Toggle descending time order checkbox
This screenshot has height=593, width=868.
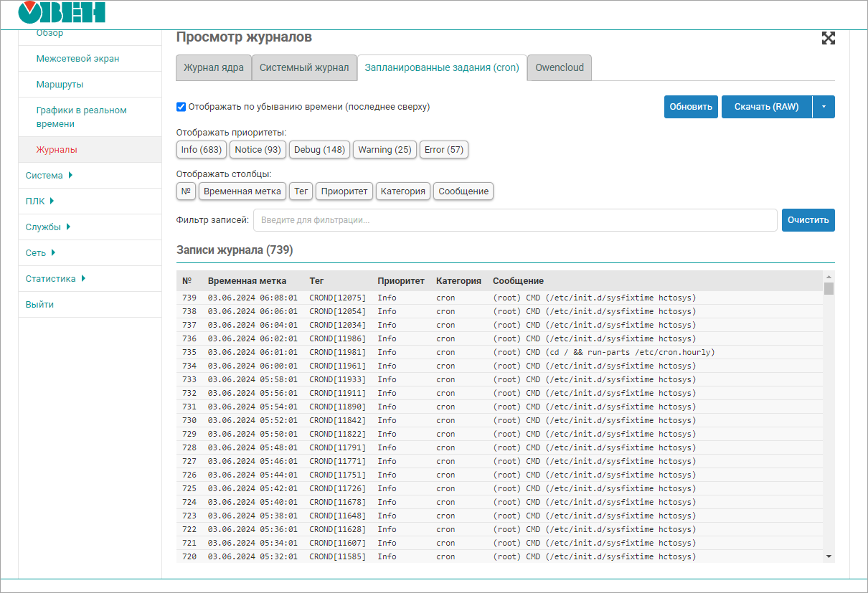[181, 107]
